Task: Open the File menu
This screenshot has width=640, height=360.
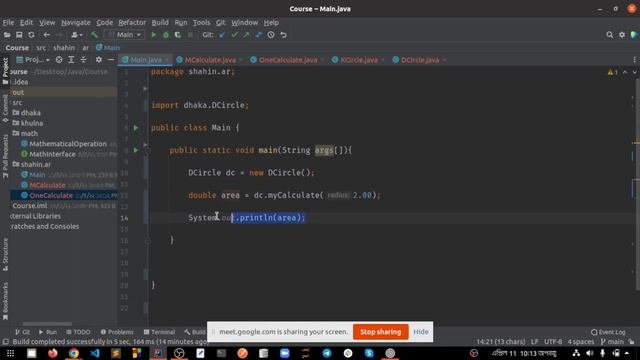Action: coord(8,22)
